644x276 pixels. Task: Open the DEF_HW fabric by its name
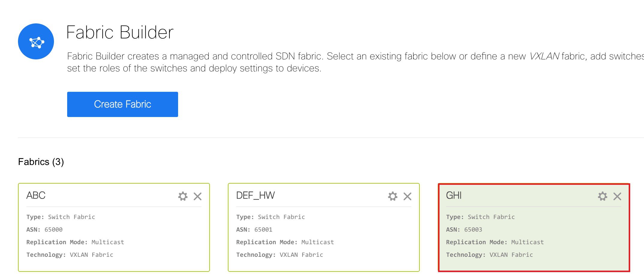coord(255,196)
